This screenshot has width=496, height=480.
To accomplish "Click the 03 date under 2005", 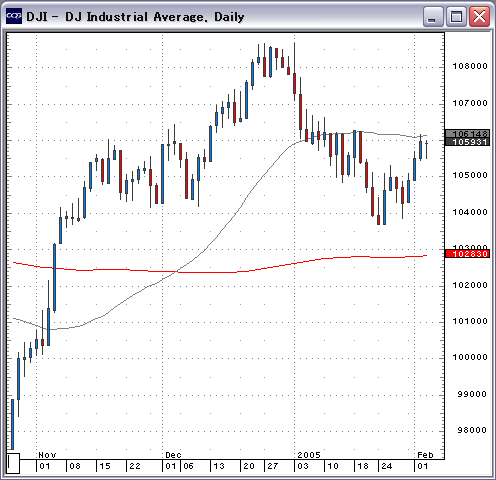I will 303,466.
